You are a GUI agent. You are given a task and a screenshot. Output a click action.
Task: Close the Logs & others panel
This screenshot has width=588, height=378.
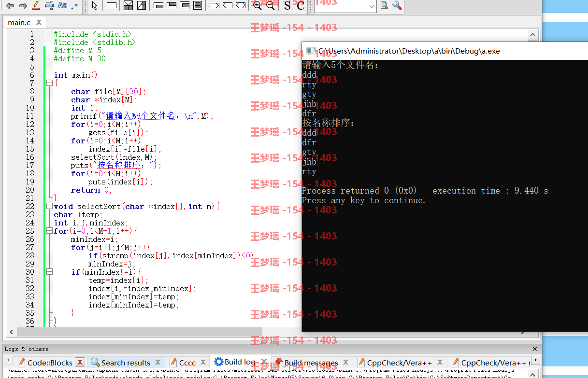[534, 349]
